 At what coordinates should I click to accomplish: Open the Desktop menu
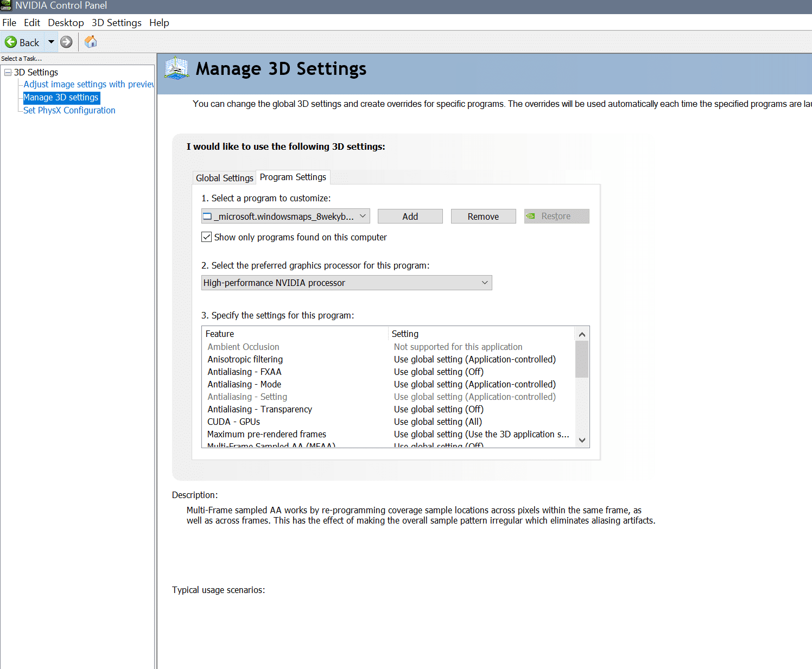(x=66, y=23)
